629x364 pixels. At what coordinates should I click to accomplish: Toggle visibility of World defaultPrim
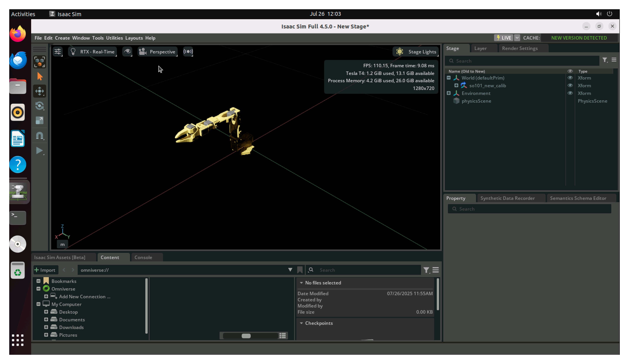(x=570, y=78)
